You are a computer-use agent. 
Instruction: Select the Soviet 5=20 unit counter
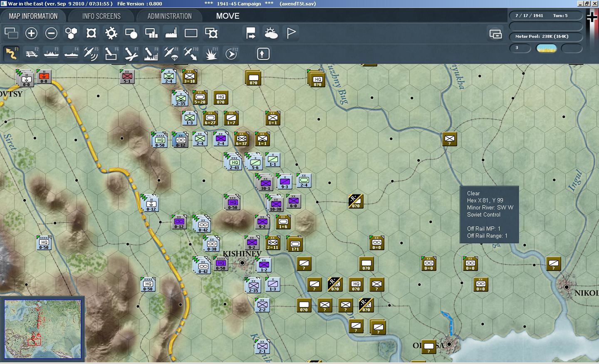(x=200, y=98)
